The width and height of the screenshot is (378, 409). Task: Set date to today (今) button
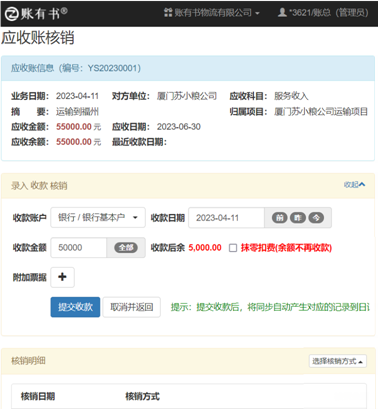[x=316, y=218]
